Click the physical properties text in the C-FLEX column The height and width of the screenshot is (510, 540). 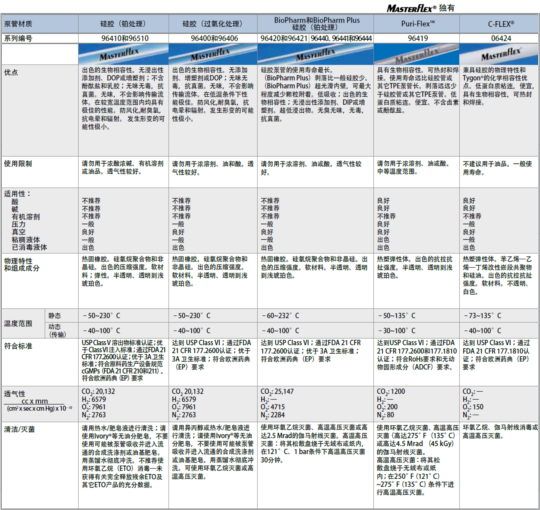[497, 275]
